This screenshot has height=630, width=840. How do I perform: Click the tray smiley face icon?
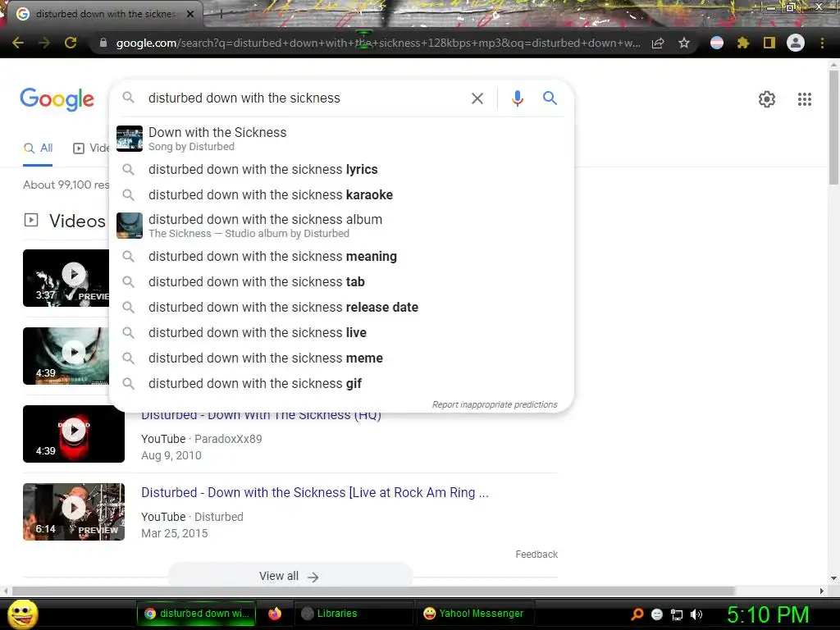coord(657,614)
